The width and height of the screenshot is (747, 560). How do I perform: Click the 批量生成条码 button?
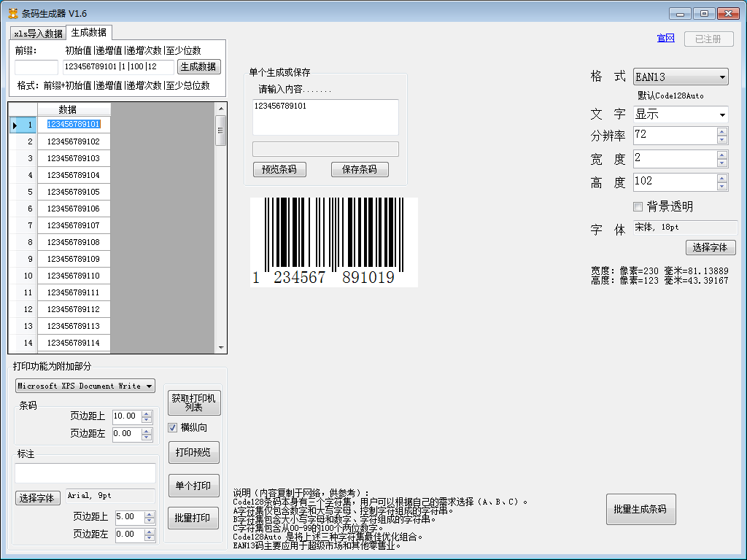[x=640, y=509]
